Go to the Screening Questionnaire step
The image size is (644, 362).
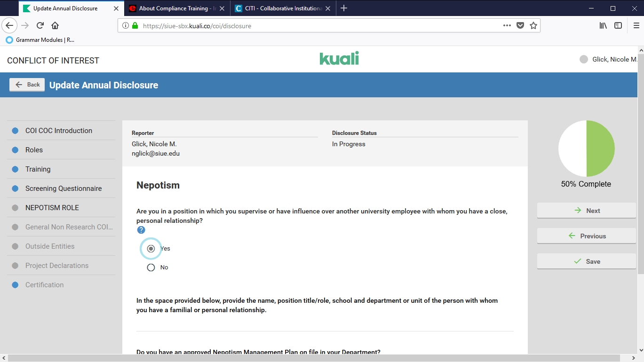coord(64,189)
